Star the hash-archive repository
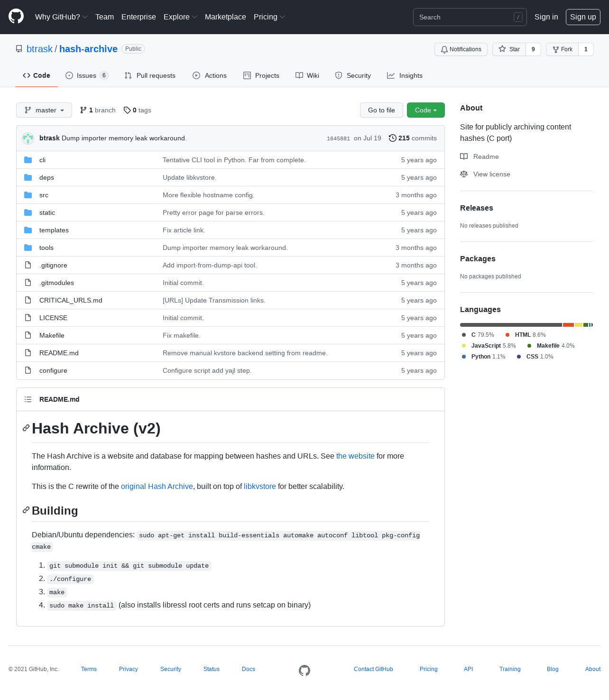The image size is (609, 700). [509, 49]
